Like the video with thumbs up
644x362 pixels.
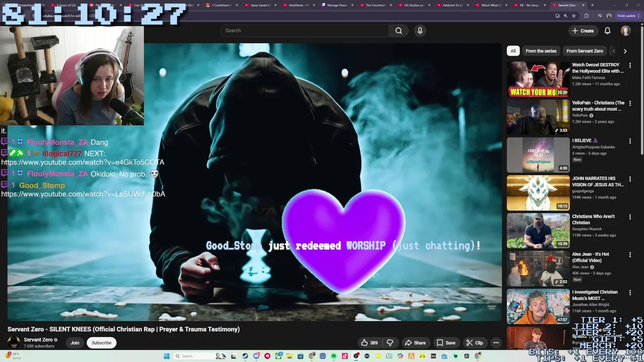369,343
